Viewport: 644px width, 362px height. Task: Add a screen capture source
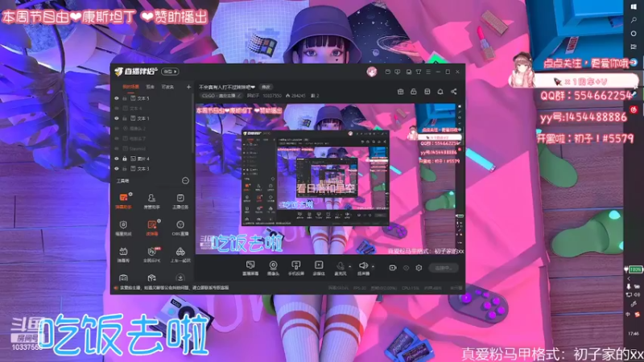[250, 268]
